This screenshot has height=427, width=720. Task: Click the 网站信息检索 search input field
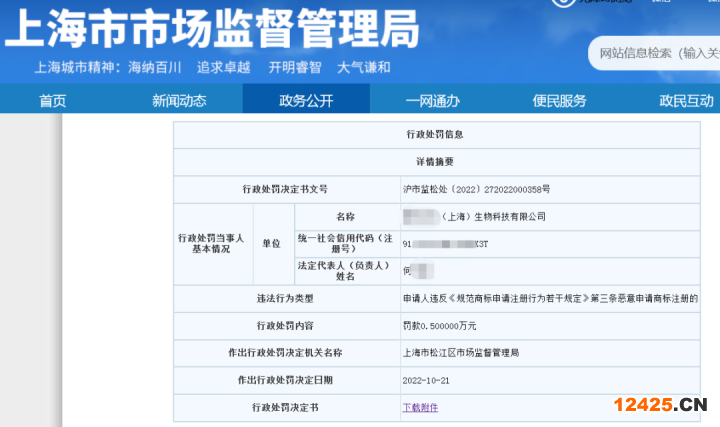pos(656,53)
